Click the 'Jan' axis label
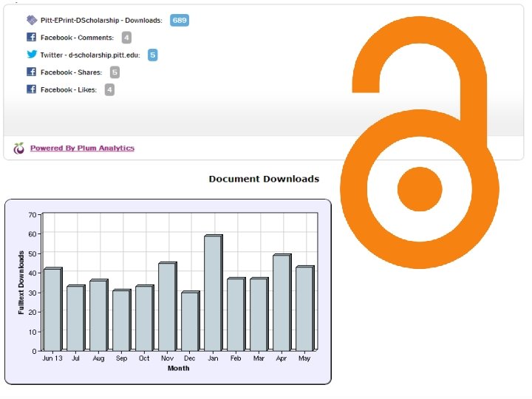The width and height of the screenshot is (532, 399). pos(213,358)
